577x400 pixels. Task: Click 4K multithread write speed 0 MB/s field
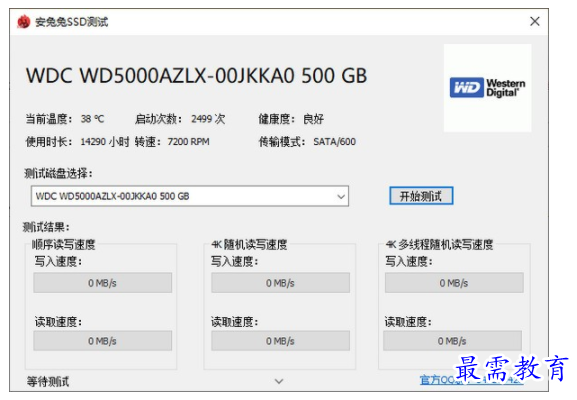pyautogui.click(x=454, y=283)
